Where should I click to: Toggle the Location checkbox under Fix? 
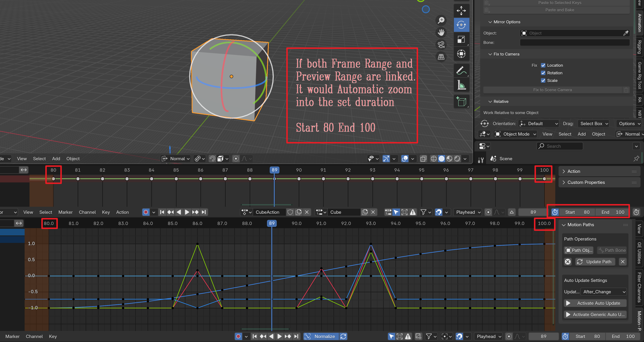click(x=543, y=65)
